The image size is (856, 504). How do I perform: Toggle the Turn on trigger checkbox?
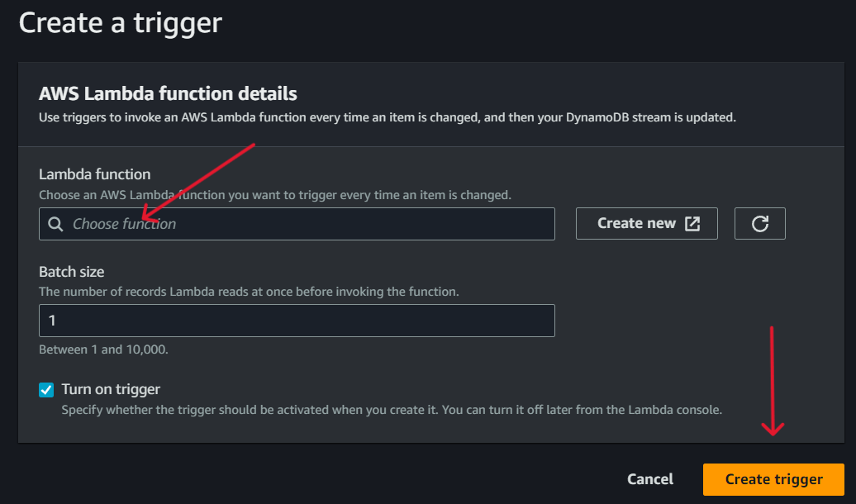point(46,390)
